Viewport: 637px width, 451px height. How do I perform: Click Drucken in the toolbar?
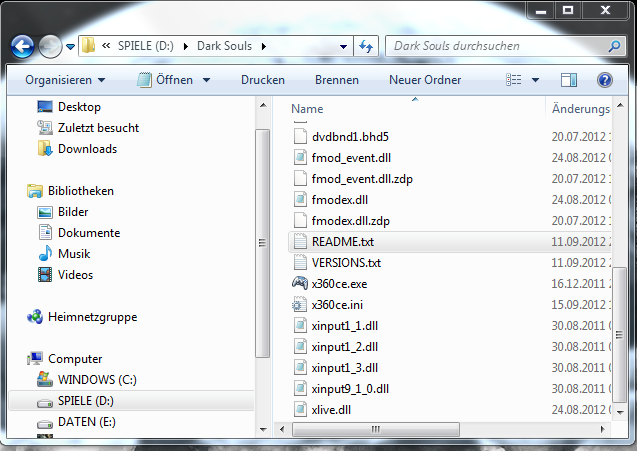click(x=263, y=80)
